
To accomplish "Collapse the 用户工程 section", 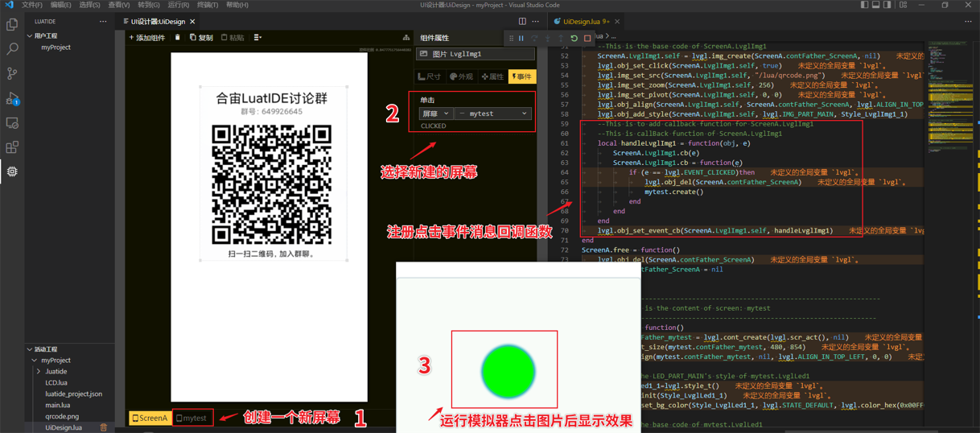I will point(30,36).
